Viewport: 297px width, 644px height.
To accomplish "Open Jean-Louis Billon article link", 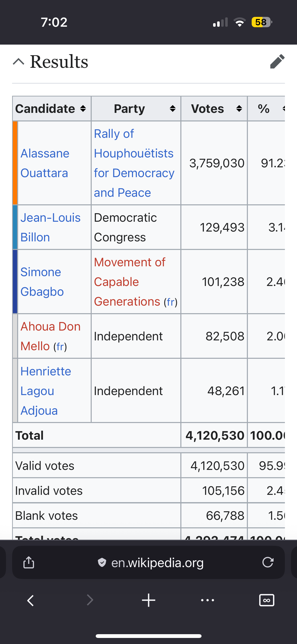I will point(50,228).
